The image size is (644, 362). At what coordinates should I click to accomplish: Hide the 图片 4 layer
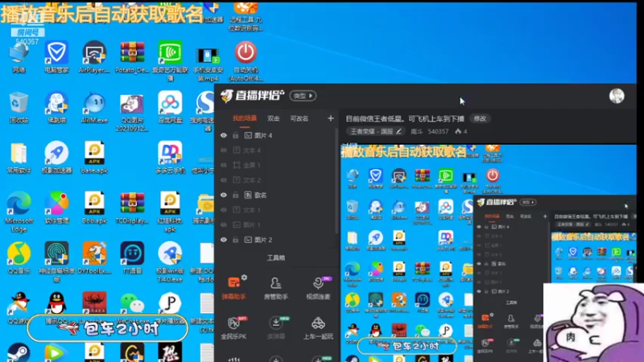(224, 135)
